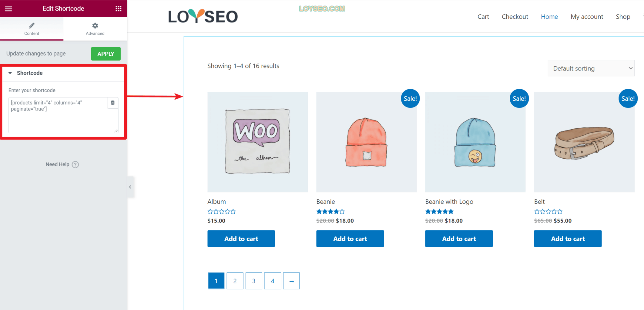Click the LOYSEO site logo
644x310 pixels.
(x=203, y=16)
